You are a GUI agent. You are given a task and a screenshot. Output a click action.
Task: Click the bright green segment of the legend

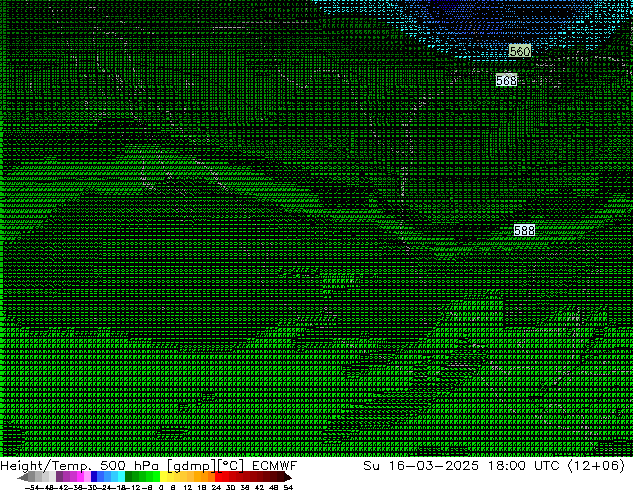(156, 477)
